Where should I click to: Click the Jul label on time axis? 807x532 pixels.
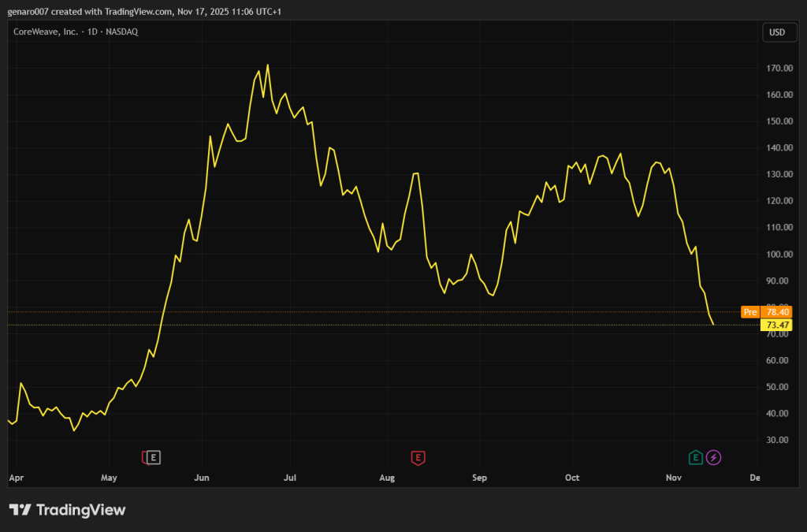click(289, 478)
